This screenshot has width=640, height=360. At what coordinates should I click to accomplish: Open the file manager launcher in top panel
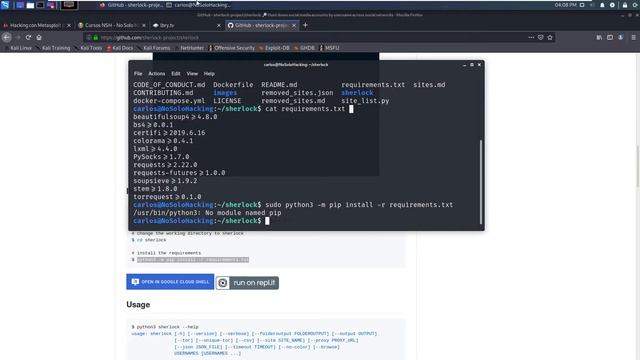30,5
